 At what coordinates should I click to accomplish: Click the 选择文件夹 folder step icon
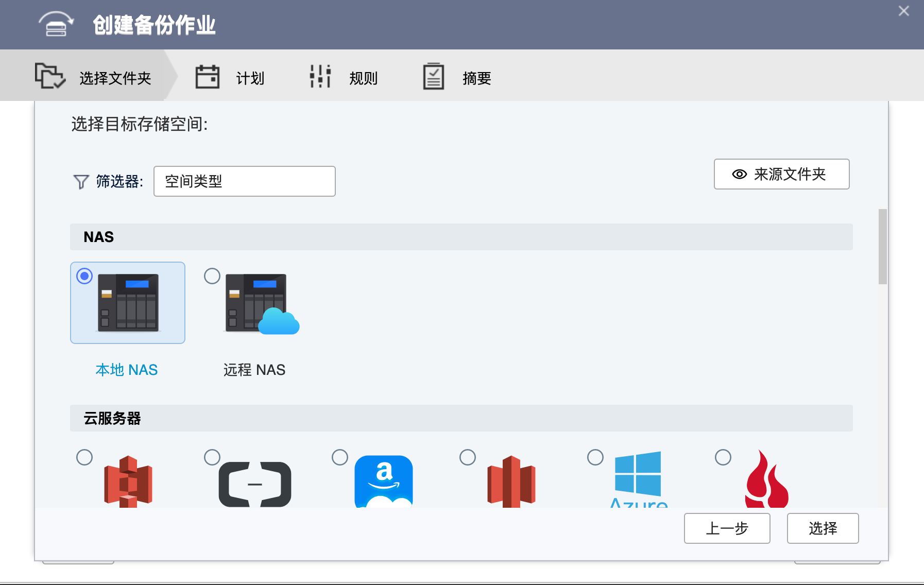pos(50,77)
